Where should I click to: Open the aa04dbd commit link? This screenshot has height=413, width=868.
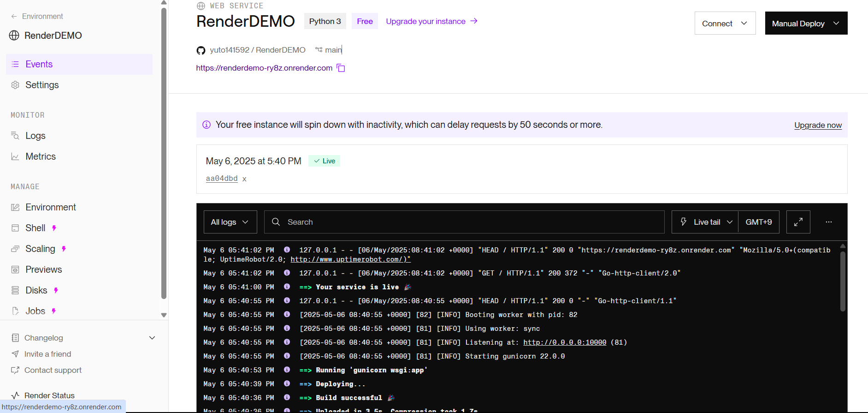[x=222, y=179]
